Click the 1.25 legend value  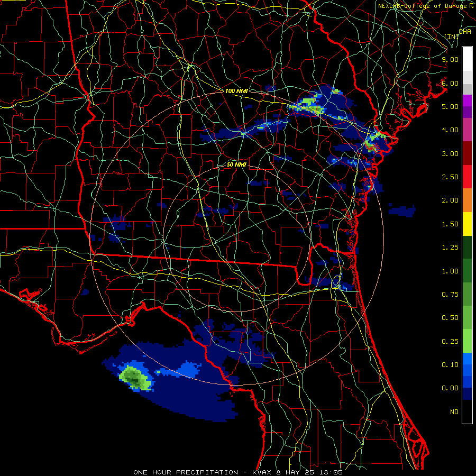tap(450, 248)
